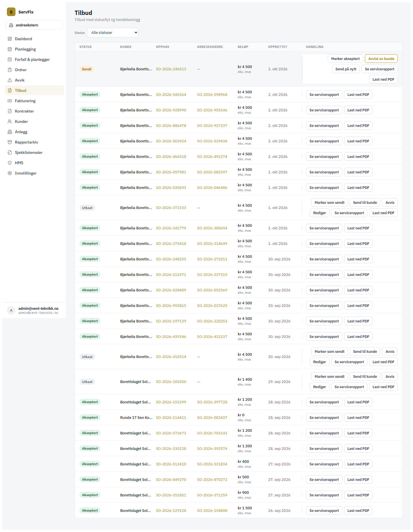Download PDF for offer SO-2026-545264
The image size is (413, 532).
358,94
